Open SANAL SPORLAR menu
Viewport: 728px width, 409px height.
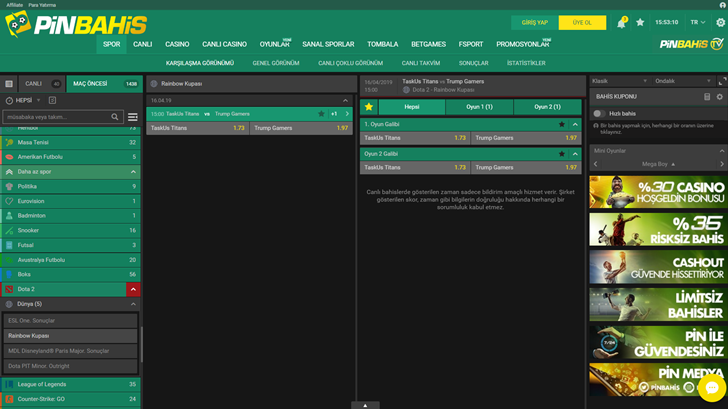(x=328, y=45)
